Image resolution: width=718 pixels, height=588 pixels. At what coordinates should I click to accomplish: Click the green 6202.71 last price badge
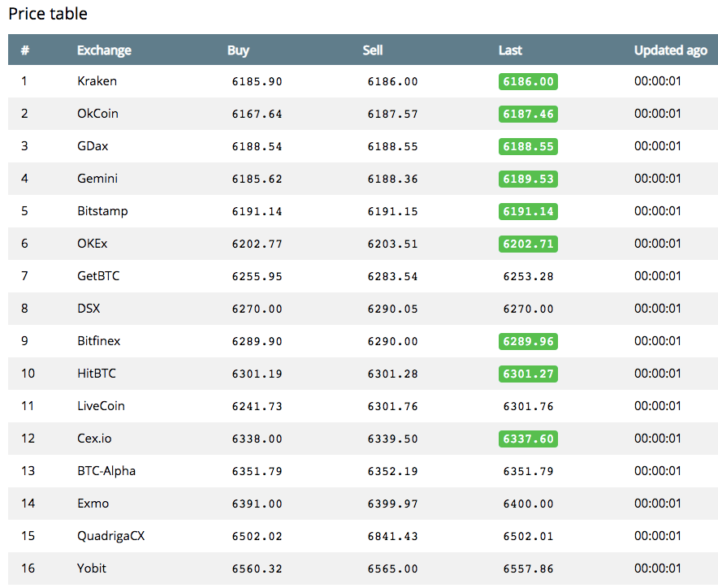528,244
